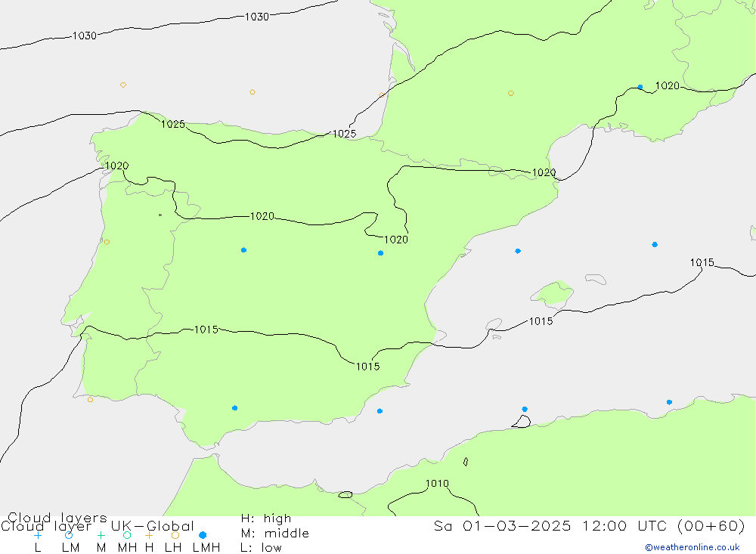This screenshot has width=756, height=554.
Task: Click the orange circle LH legend symbol
Action: pos(175,535)
